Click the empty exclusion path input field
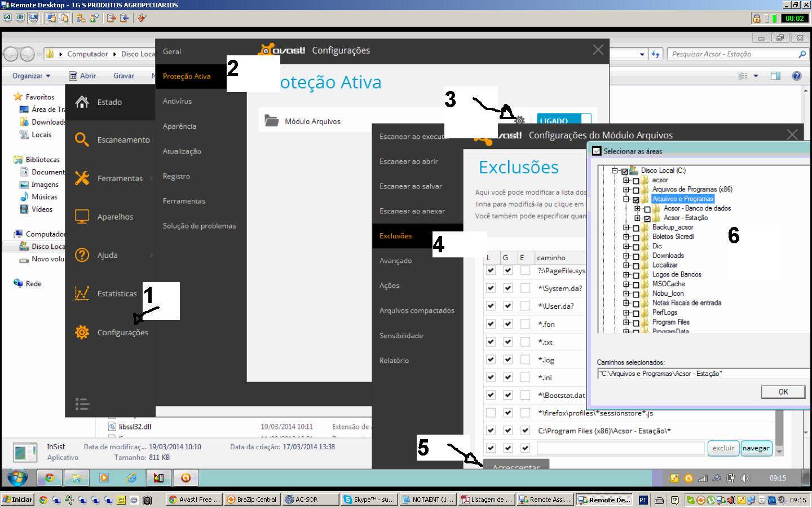Screen dimensions: 812x508 [x=621, y=448]
